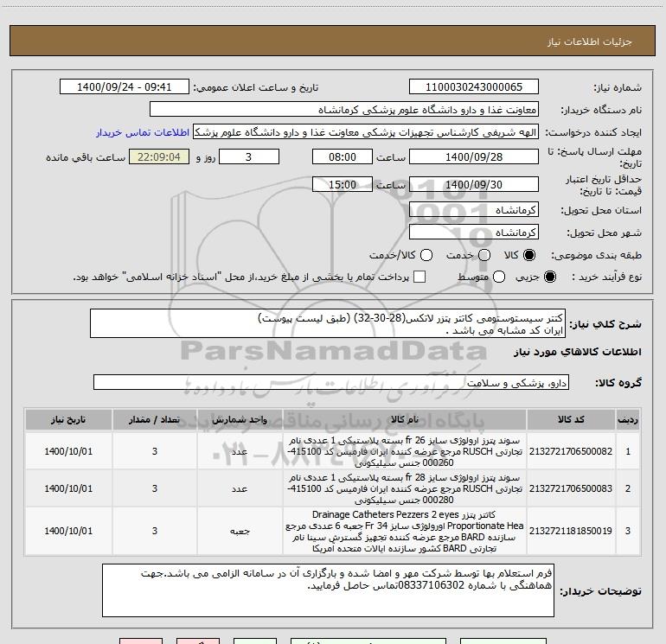Click unit عدد in row 2
Screen dimensions: 666x644
(x=240, y=488)
